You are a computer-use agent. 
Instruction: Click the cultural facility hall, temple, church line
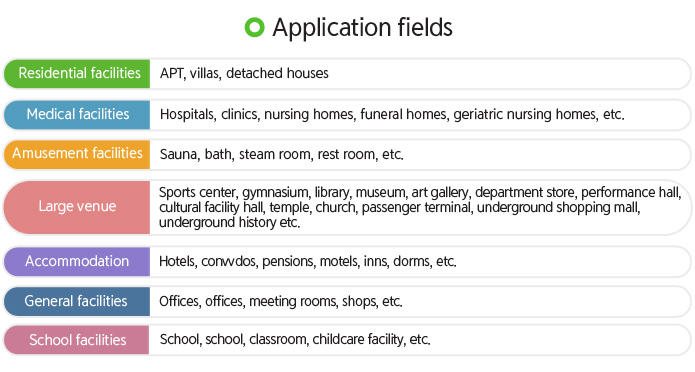point(399,208)
